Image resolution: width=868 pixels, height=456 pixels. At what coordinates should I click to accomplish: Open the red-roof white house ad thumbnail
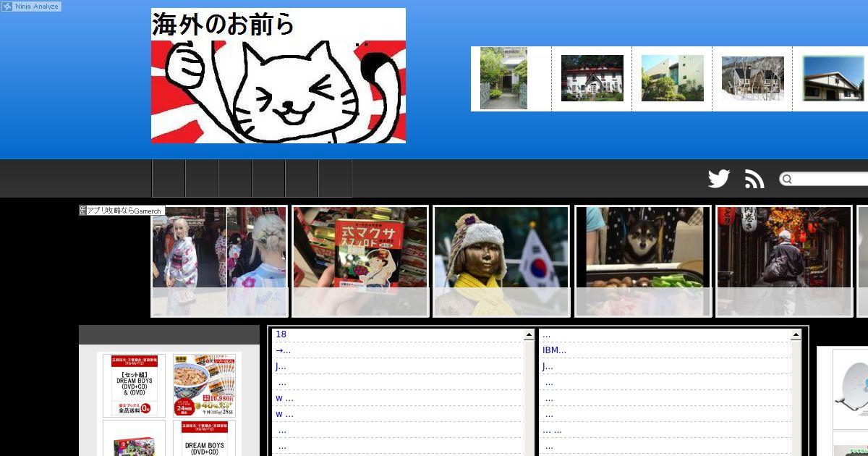[x=592, y=78]
